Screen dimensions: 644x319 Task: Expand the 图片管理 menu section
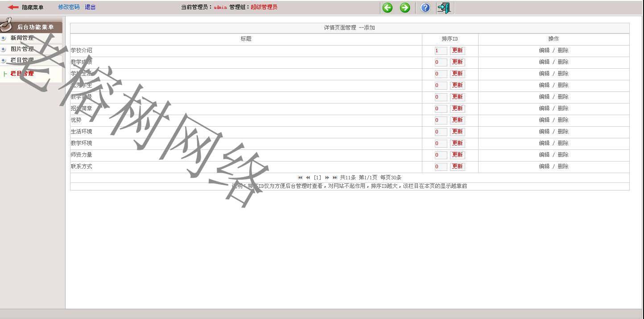22,49
